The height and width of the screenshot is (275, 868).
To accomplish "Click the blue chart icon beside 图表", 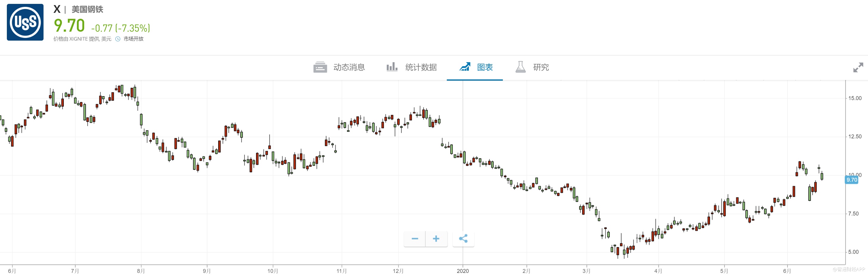I will (465, 67).
